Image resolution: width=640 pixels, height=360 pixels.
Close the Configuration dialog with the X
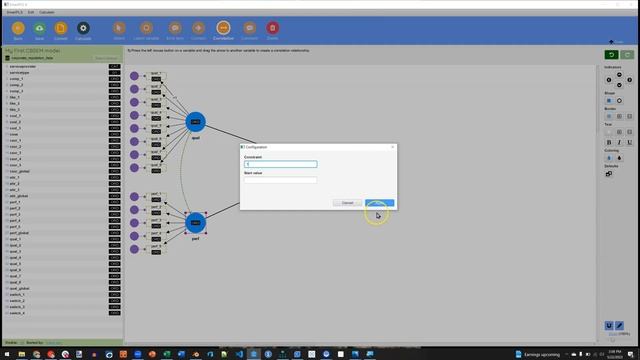pos(393,147)
